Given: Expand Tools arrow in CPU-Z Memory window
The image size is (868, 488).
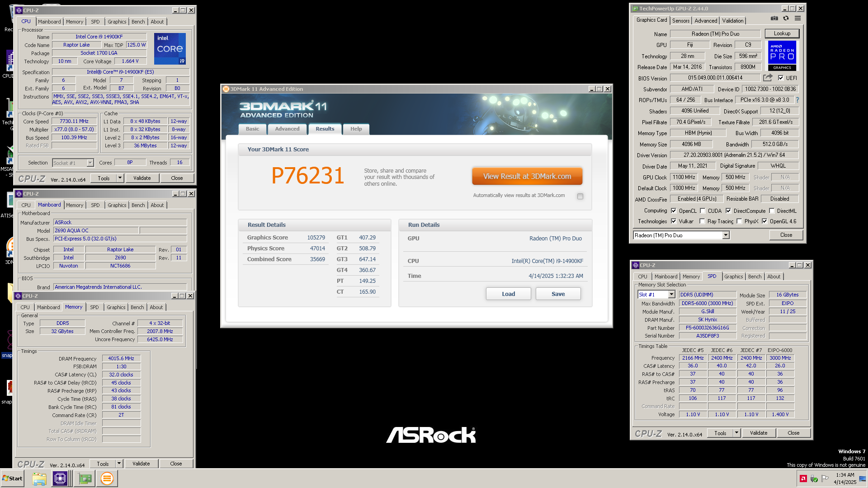Looking at the screenshot, I should point(119,464).
